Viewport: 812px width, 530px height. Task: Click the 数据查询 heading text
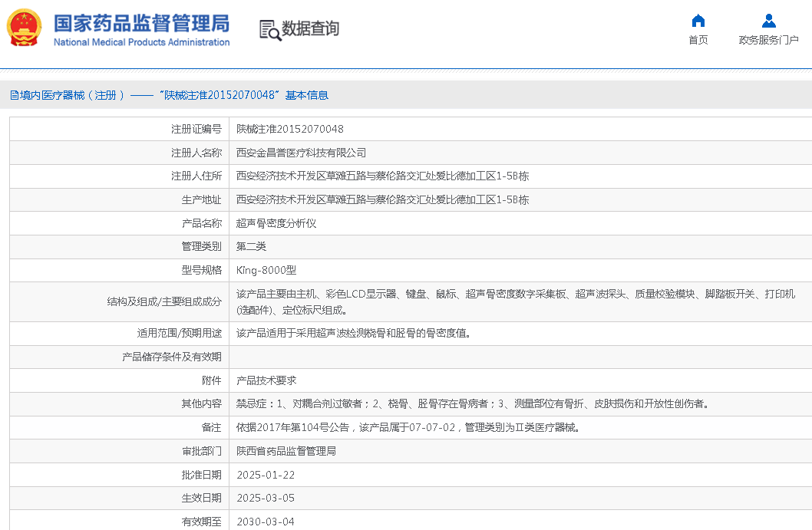pos(310,29)
